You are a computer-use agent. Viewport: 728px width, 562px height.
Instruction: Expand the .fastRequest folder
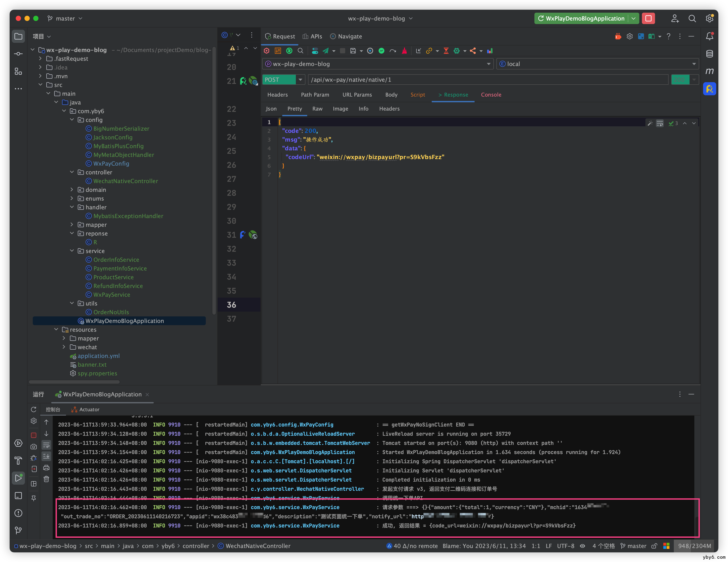[x=40, y=58]
